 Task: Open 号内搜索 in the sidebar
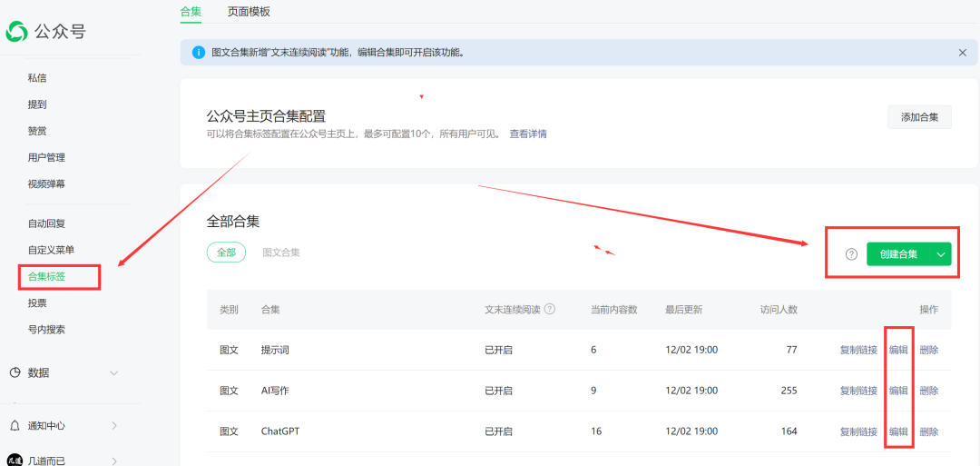(x=47, y=329)
